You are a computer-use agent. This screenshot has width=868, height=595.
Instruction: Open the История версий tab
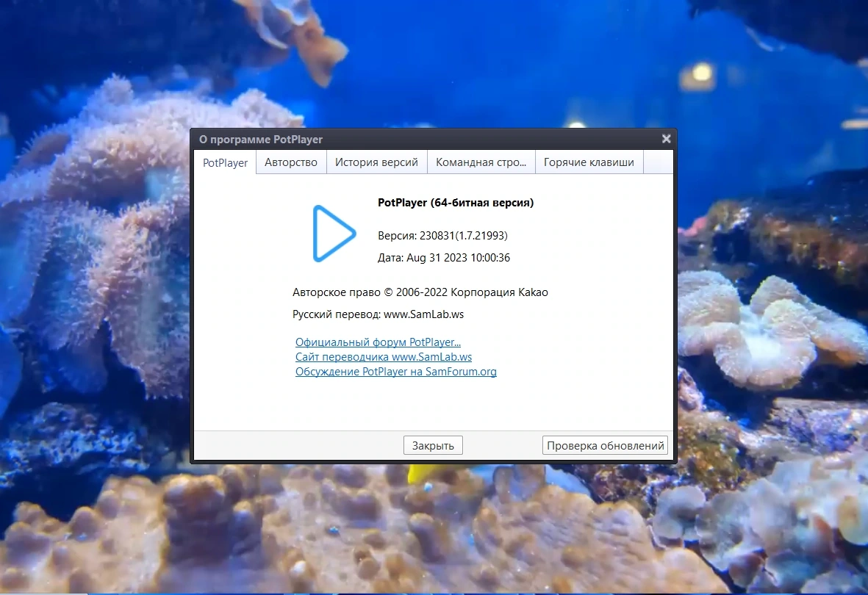pos(376,162)
